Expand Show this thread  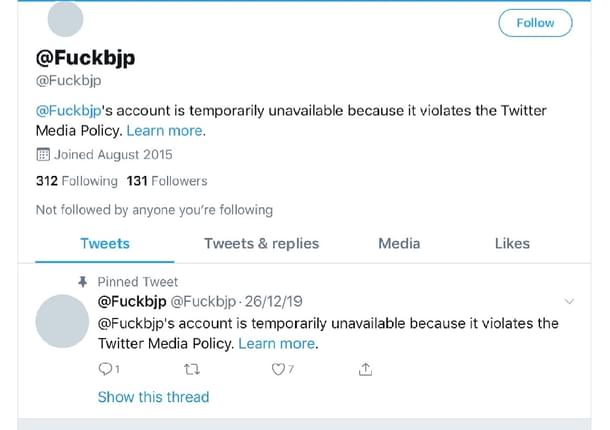click(153, 397)
